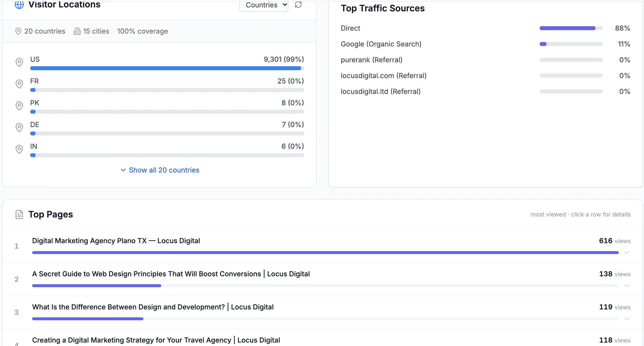Click the document icon beside Top Pages
Screen dimensions: 644x346
[x=19, y=215]
